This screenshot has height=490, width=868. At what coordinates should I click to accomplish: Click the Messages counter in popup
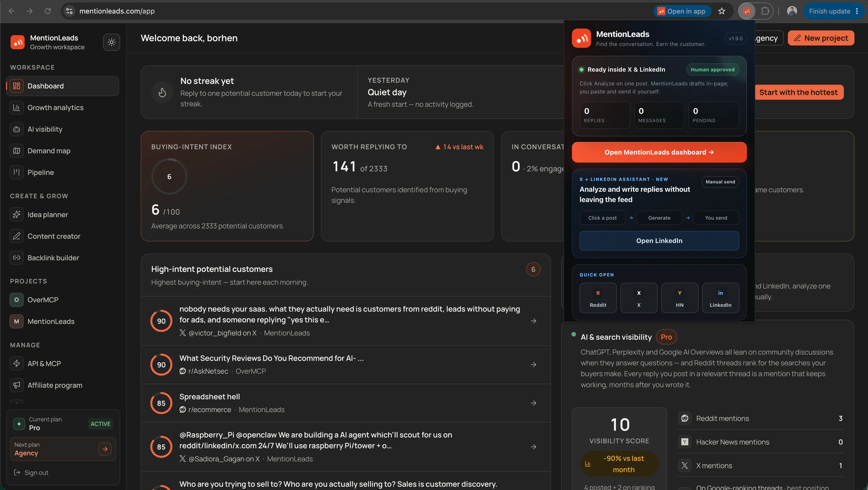point(659,115)
